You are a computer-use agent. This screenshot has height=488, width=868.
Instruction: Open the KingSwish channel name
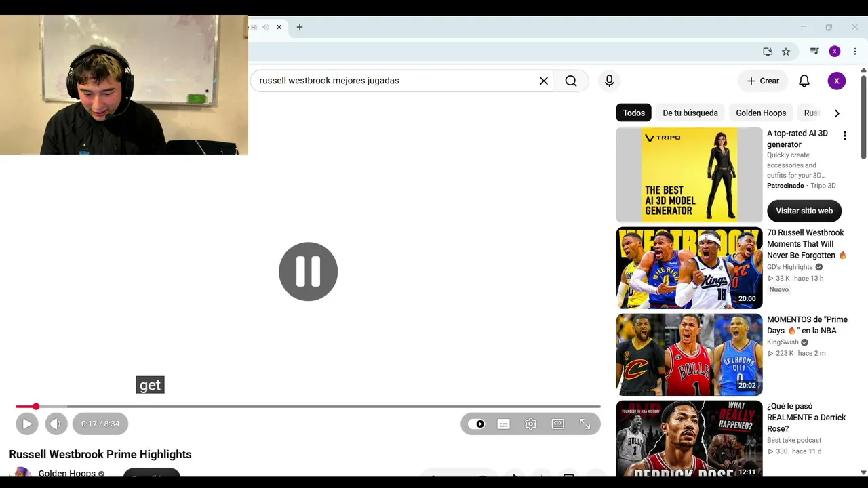[x=783, y=342]
